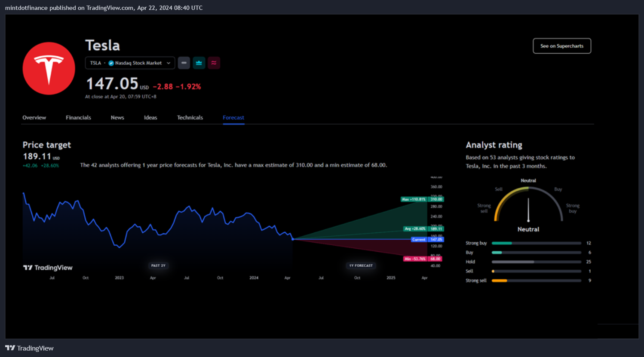Screen dimensions: 644x357
Task: Select the Technicals tab
Action: [190, 117]
